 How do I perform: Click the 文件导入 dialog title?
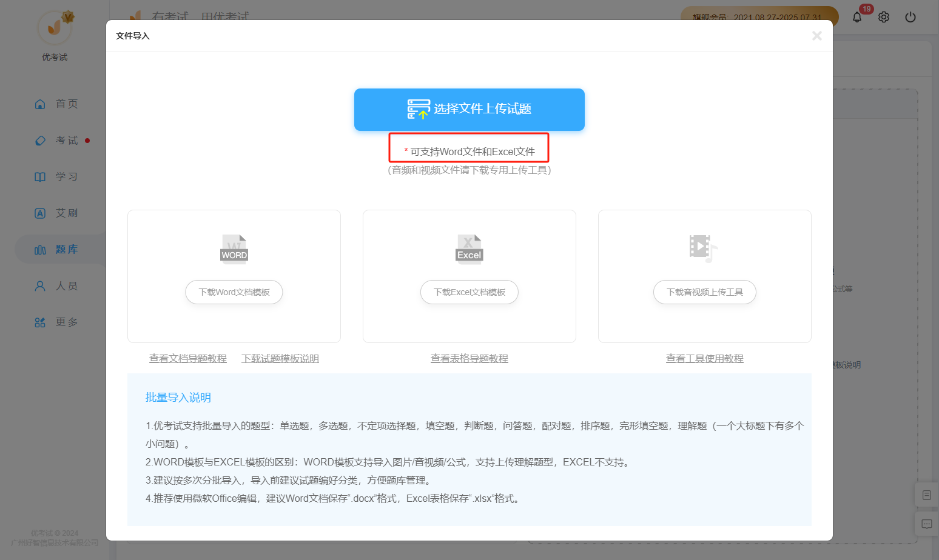point(133,36)
